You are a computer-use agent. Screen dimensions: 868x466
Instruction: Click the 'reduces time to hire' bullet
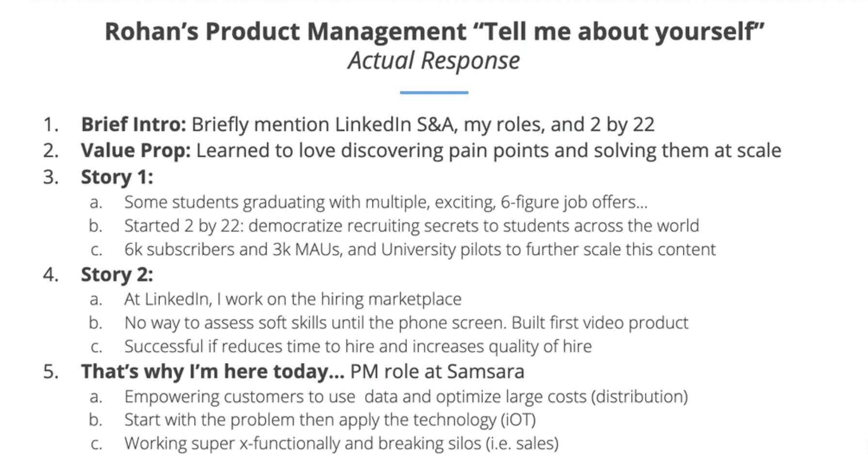357,347
